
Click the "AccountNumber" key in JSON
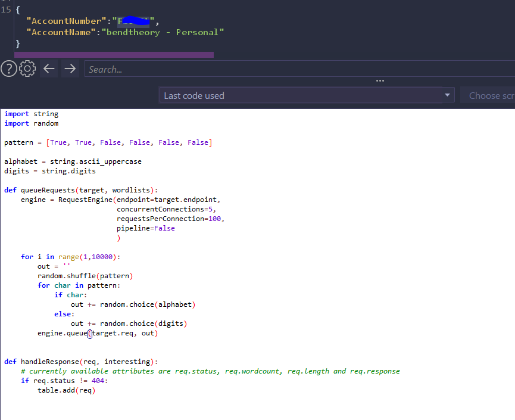[66, 21]
